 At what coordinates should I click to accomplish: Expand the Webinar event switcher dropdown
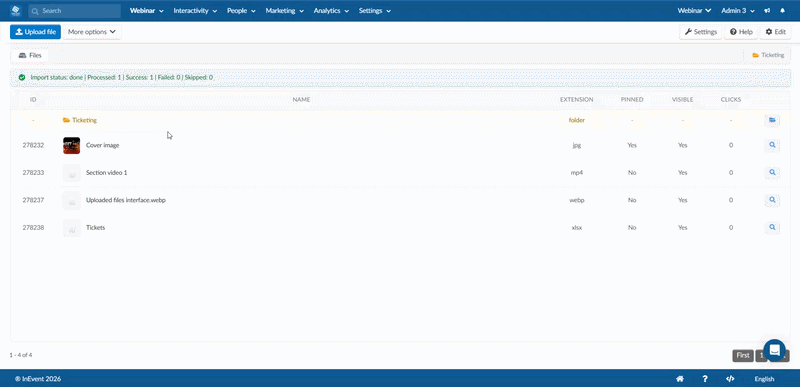[694, 11]
